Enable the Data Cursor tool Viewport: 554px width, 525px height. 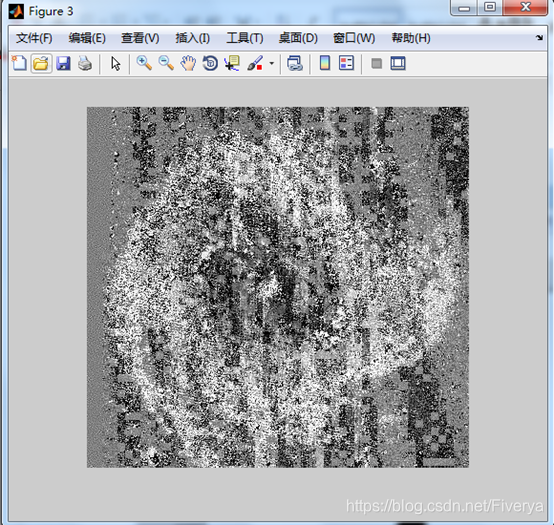[x=232, y=64]
